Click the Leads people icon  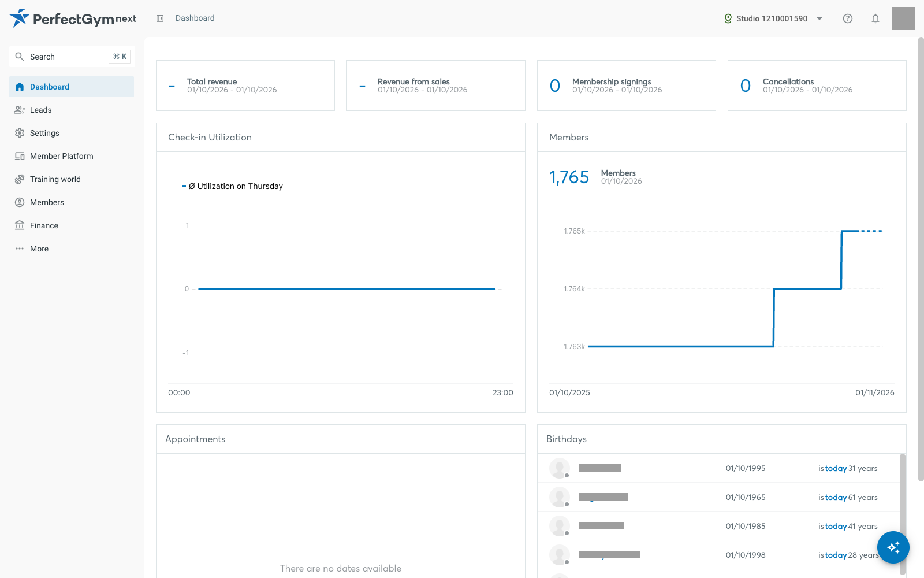click(20, 110)
